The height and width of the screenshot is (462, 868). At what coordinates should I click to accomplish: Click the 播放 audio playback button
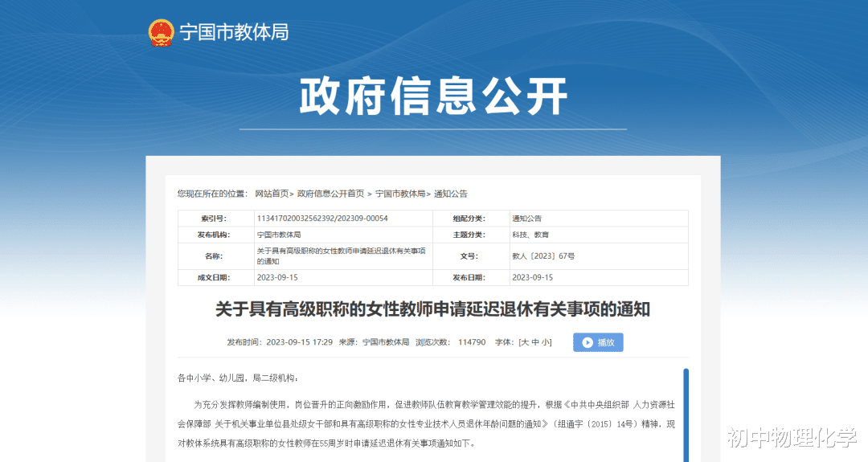coord(598,342)
